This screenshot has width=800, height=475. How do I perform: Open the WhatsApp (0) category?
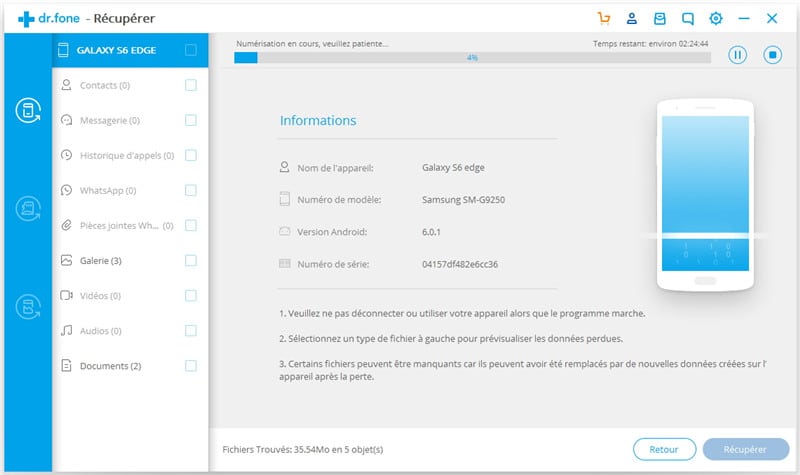[108, 191]
